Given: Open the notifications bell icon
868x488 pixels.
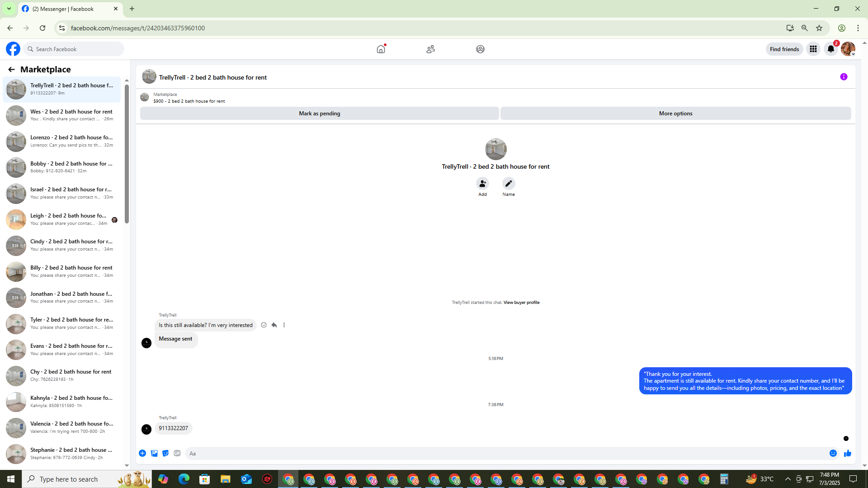Looking at the screenshot, I should 831,49.
